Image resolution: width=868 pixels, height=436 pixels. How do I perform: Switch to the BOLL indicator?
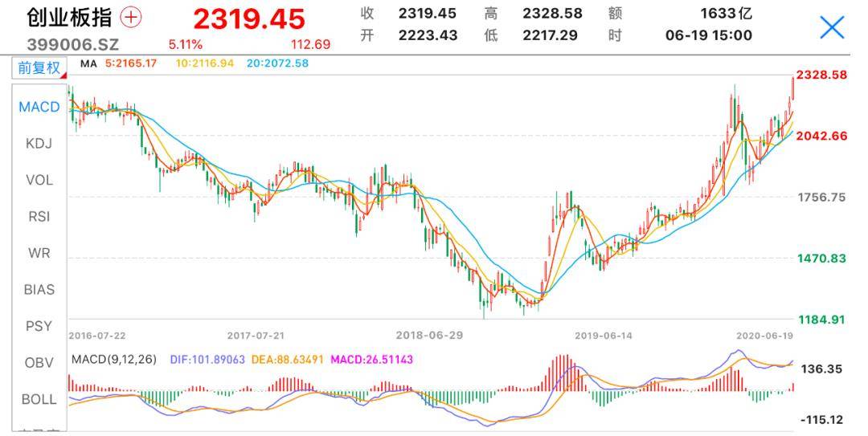click(39, 399)
